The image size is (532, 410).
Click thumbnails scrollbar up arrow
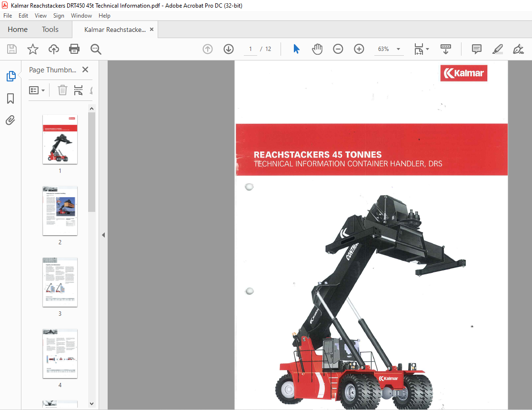coord(91,109)
